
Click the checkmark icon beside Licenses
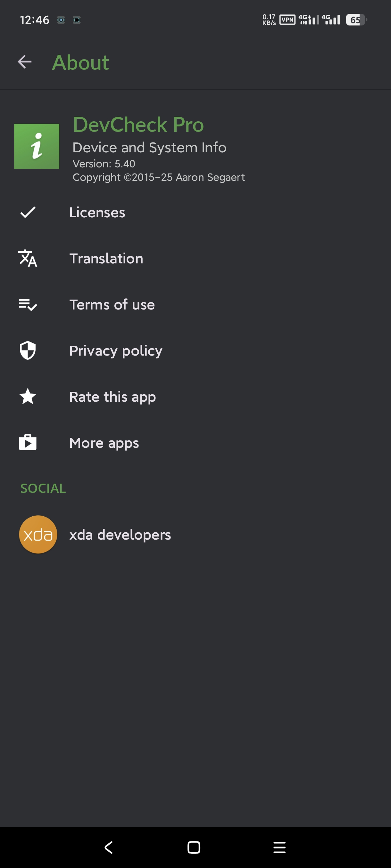coord(28,212)
